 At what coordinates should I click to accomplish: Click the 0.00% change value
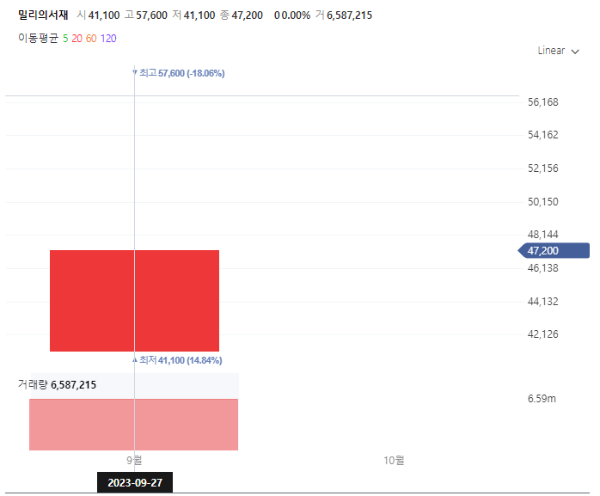296,15
